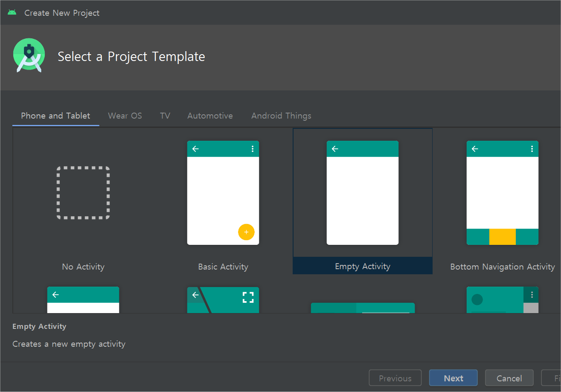
Task: Click the highlighted Empty Activity label
Action: 363,266
